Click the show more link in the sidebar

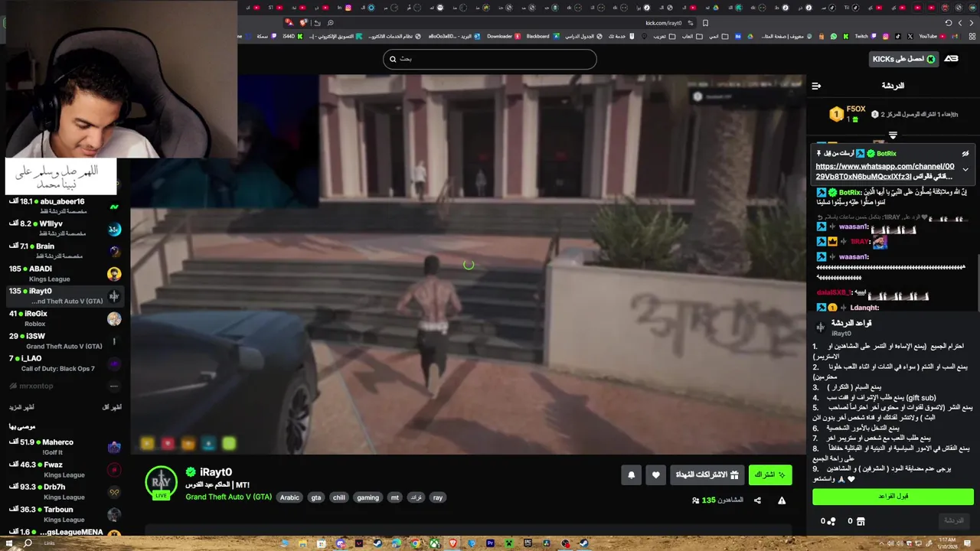tap(23, 407)
